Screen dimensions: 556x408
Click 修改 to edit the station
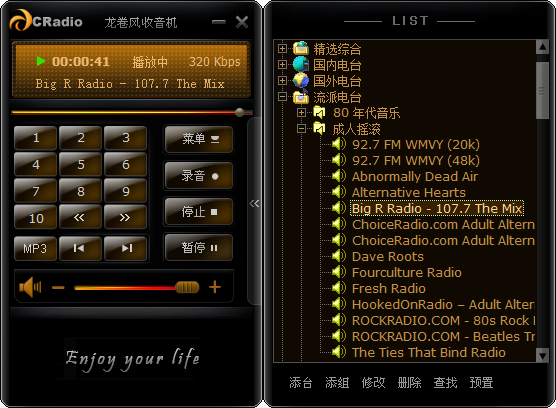point(373,382)
